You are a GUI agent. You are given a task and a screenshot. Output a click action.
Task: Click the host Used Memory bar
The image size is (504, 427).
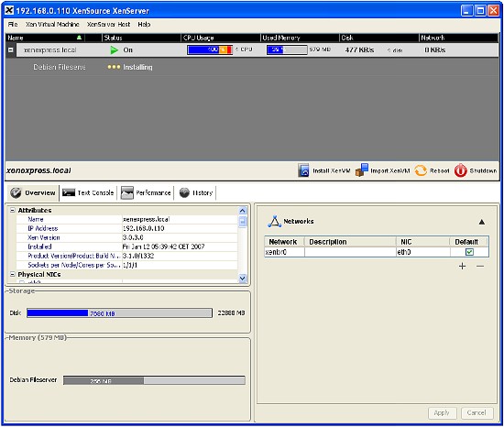[287, 50]
